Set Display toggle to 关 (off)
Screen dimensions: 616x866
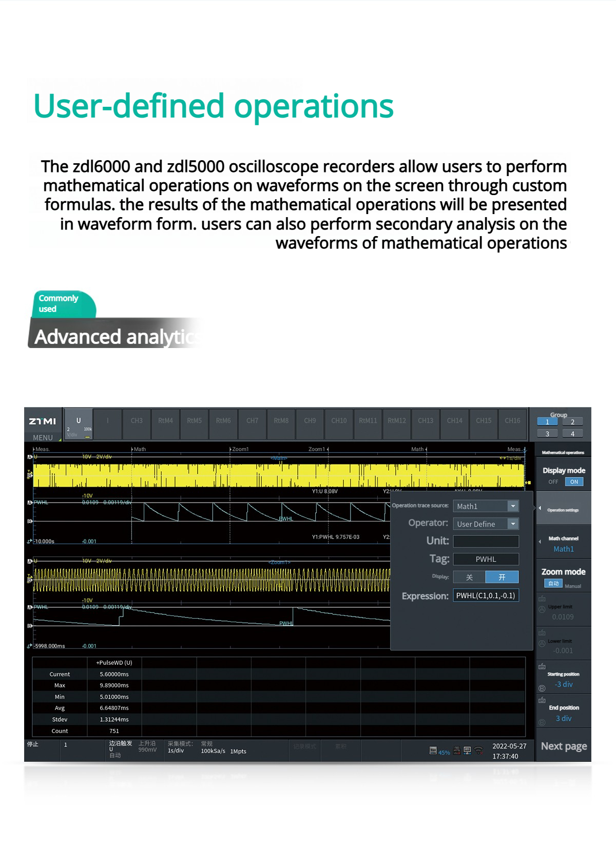pyautogui.click(x=469, y=577)
